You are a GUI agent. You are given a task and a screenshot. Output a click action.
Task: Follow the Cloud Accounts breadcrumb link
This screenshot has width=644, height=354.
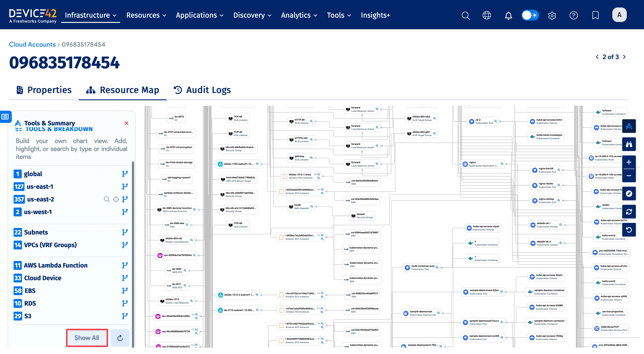(32, 44)
